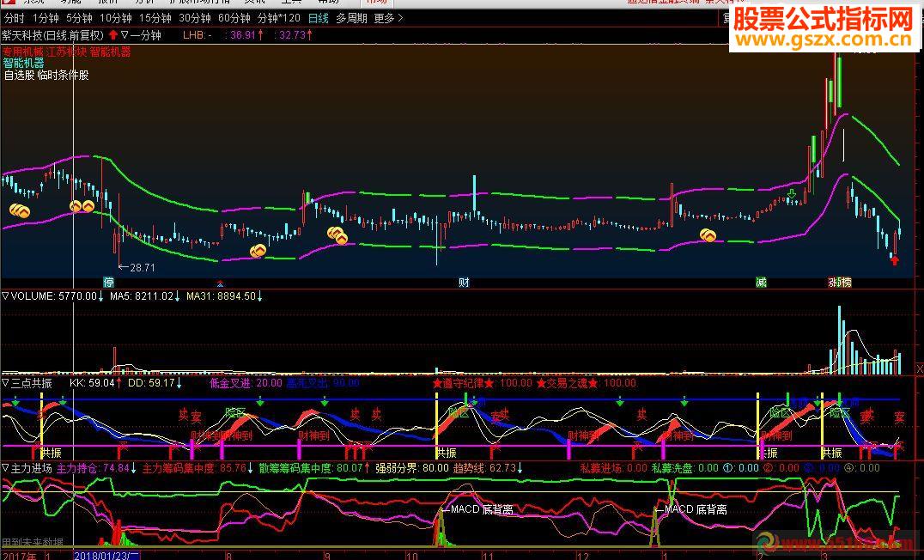Select the 60分钟 period tab

[234, 18]
